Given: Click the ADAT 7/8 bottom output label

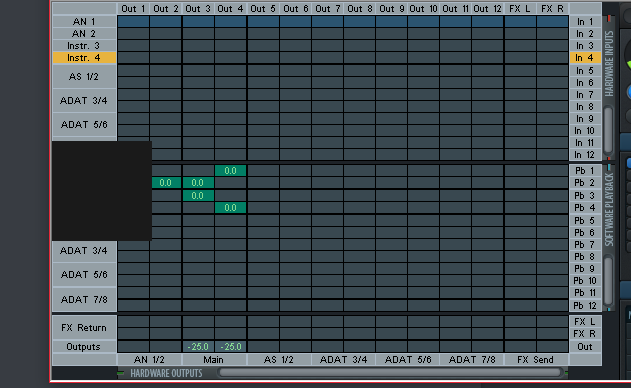Looking at the screenshot, I should pos(472,359).
